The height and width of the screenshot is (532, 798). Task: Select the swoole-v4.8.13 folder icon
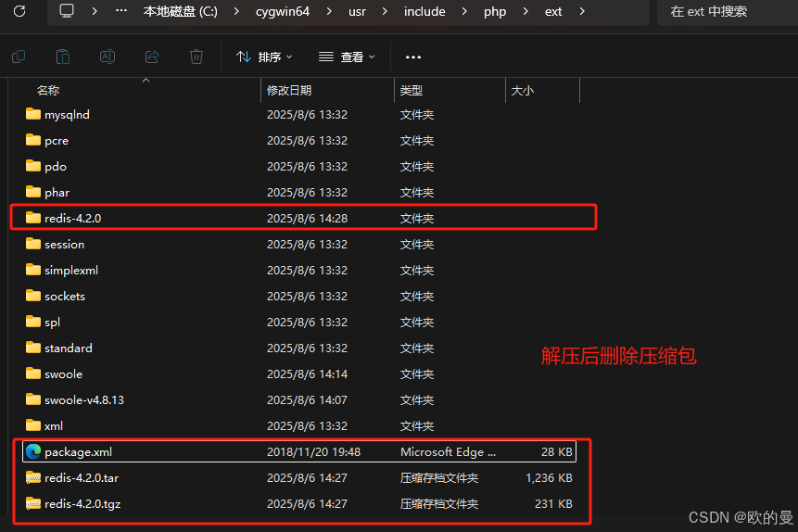[33, 399]
